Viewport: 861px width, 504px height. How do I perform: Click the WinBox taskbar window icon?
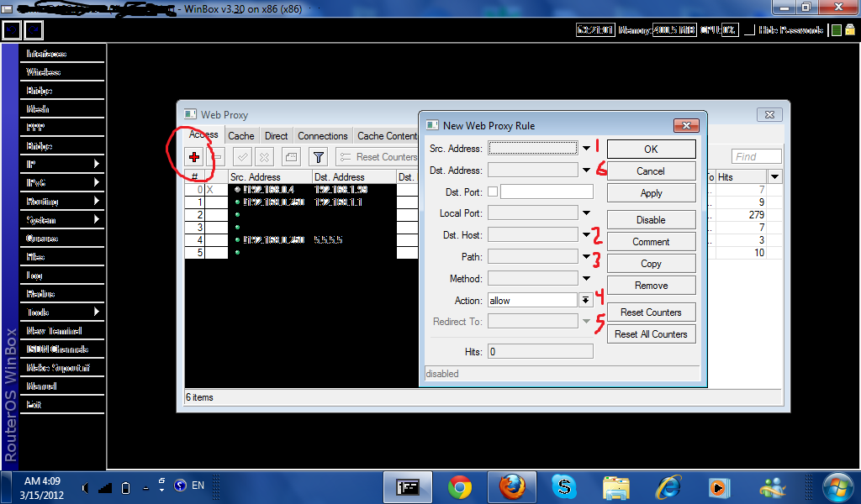[x=408, y=487]
